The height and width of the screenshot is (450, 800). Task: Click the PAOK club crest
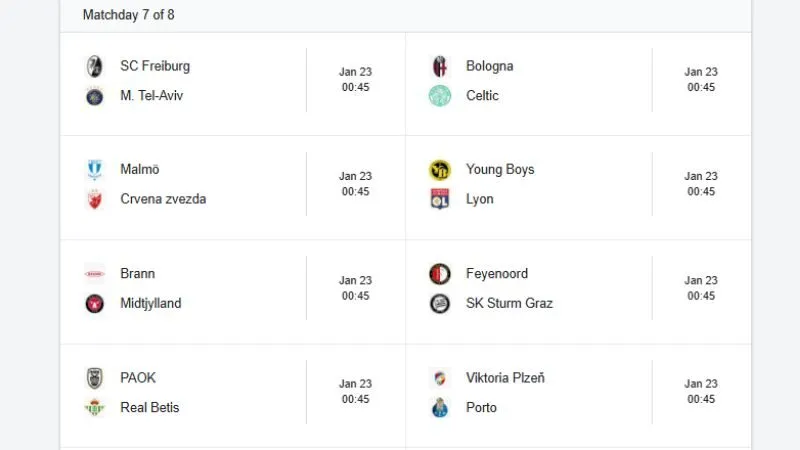pyautogui.click(x=95, y=378)
